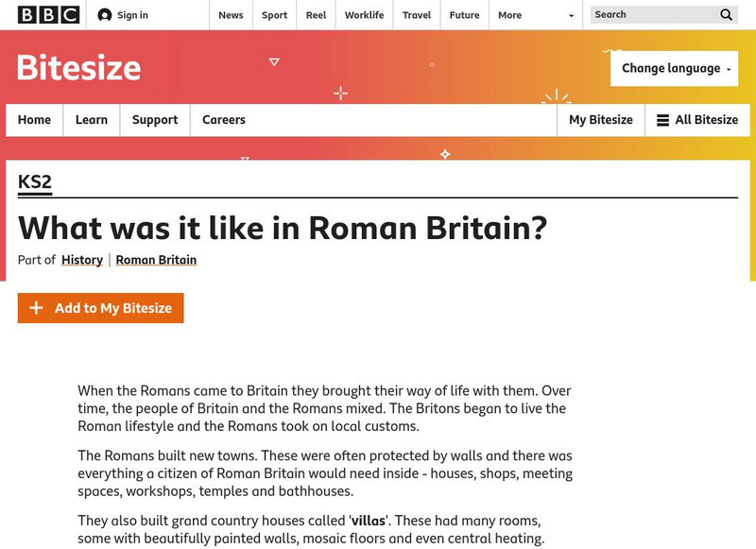Navigate to the Learn tab

(92, 120)
